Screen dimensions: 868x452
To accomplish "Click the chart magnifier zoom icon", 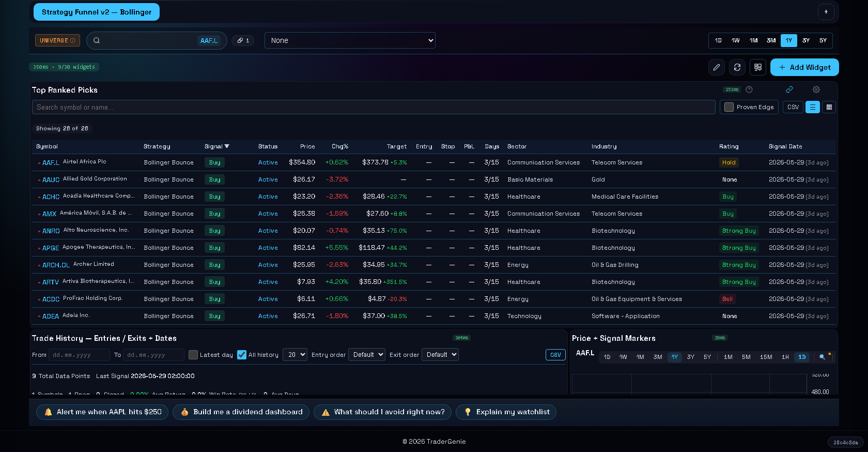I will click(823, 357).
